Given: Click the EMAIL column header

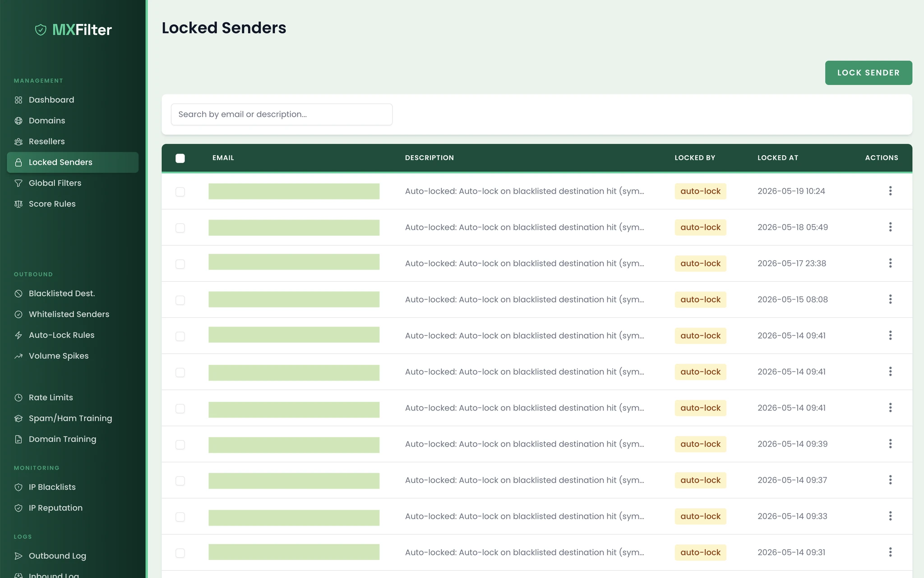Looking at the screenshot, I should click(223, 158).
